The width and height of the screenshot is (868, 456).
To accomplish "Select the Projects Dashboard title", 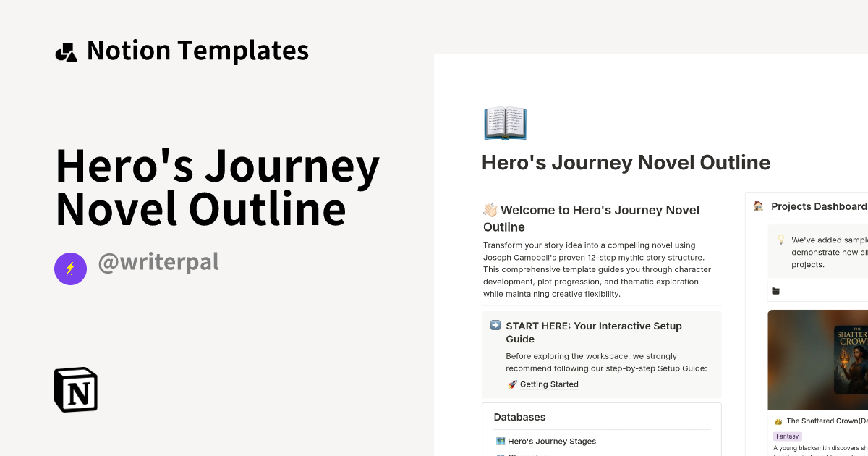I will 819,206.
